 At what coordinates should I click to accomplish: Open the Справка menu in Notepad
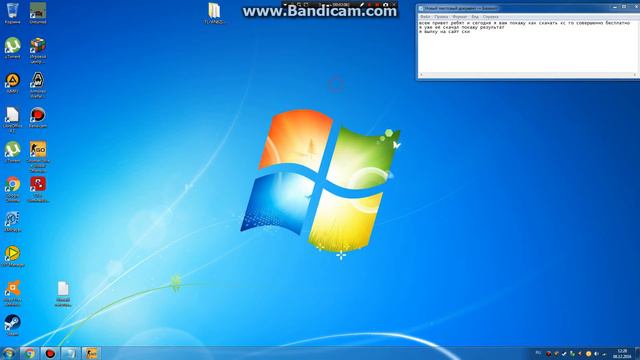tap(490, 17)
